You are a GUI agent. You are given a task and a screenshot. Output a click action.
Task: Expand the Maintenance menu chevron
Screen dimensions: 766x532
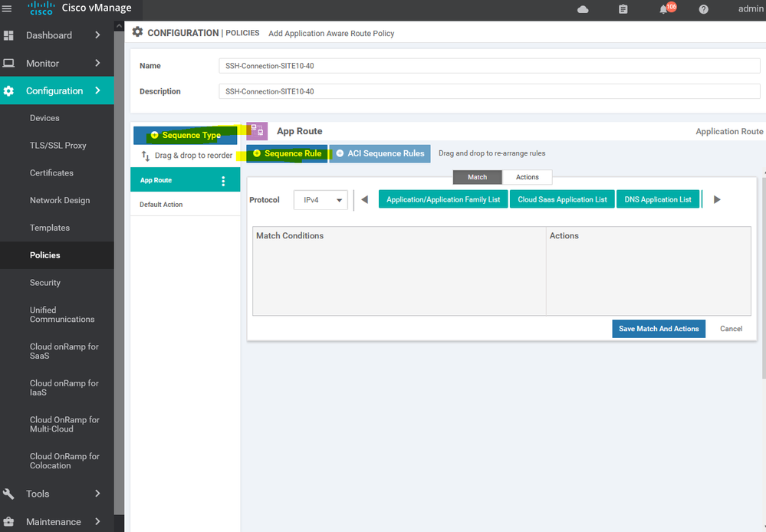coord(97,521)
